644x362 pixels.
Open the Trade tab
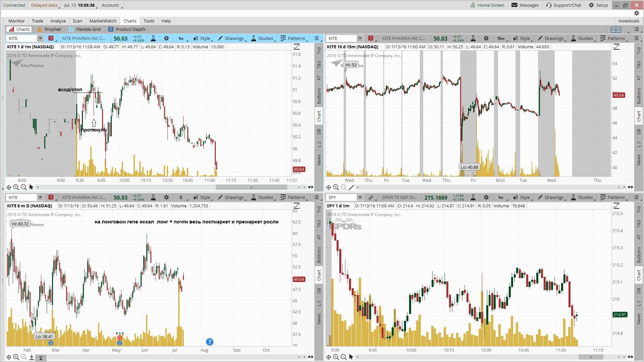point(38,21)
